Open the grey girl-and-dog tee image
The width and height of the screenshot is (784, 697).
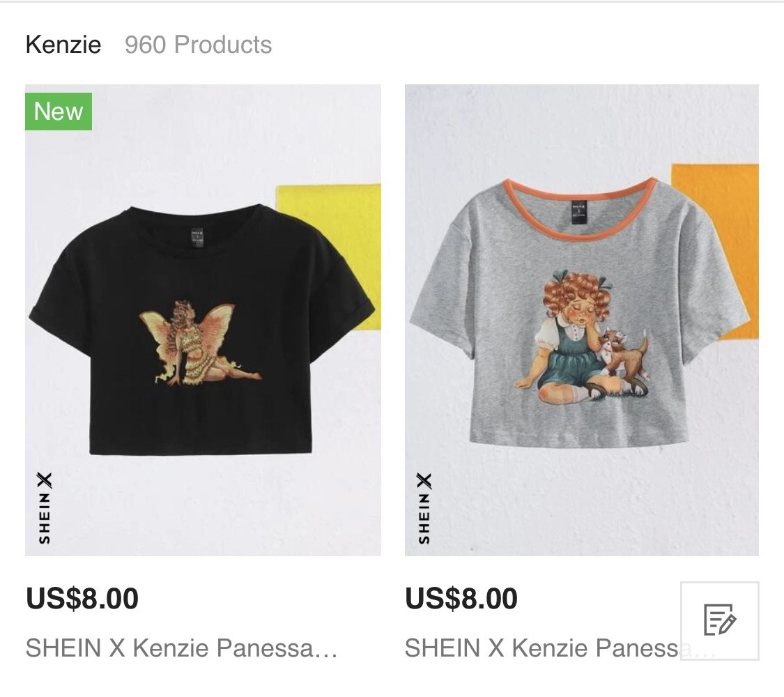pos(581,320)
